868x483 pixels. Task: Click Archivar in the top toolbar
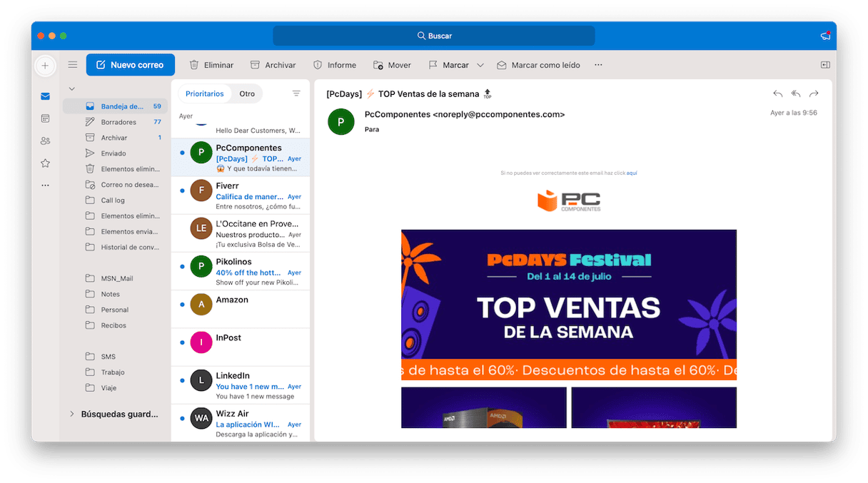tap(273, 65)
